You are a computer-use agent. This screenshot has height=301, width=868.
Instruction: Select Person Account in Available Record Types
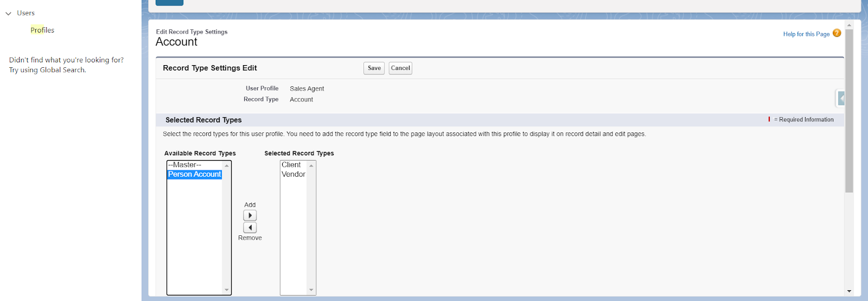[x=195, y=174]
